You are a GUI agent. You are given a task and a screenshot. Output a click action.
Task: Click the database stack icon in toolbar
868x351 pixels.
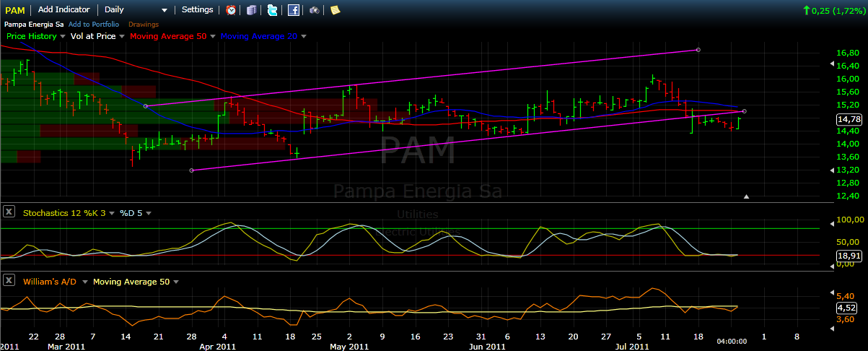coord(251,10)
